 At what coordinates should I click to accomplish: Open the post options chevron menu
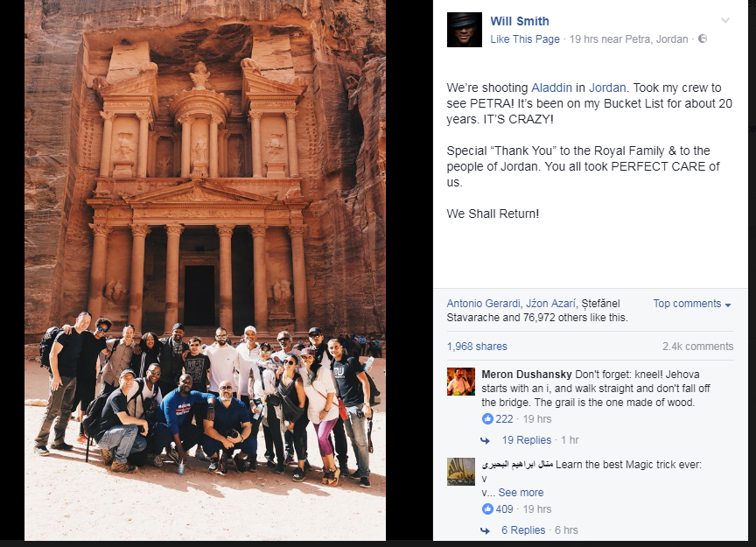tap(725, 20)
